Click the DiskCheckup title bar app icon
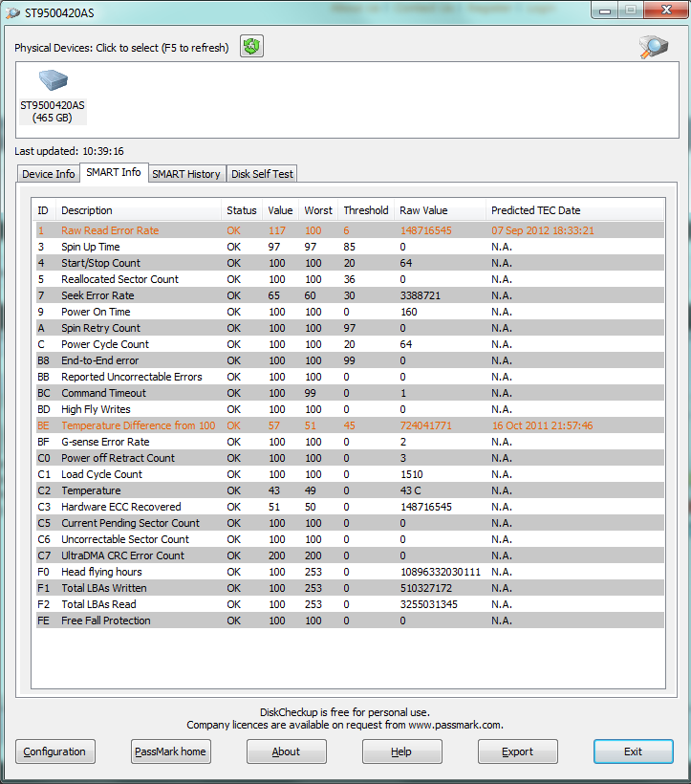Viewport: 691px width, 784px height. (x=12, y=13)
